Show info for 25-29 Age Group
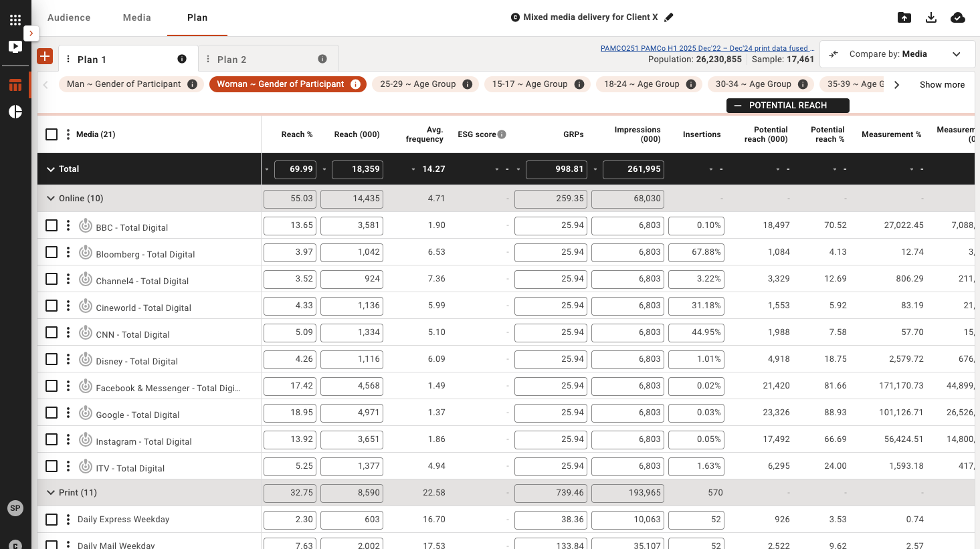Image resolution: width=980 pixels, height=549 pixels. [468, 84]
